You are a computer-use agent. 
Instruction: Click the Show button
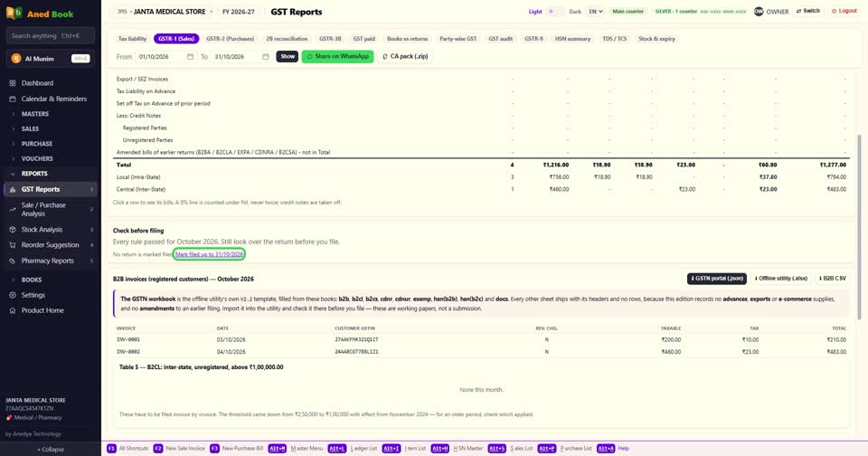pos(288,56)
